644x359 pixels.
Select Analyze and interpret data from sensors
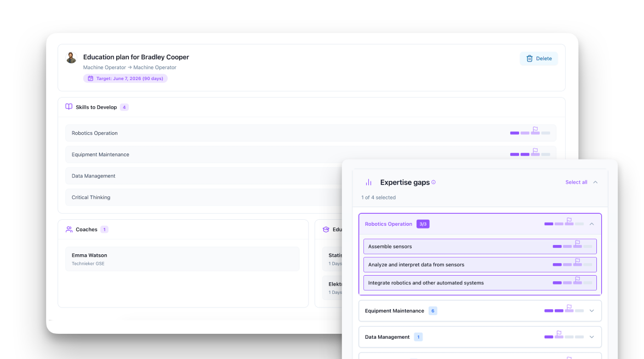pyautogui.click(x=466, y=264)
